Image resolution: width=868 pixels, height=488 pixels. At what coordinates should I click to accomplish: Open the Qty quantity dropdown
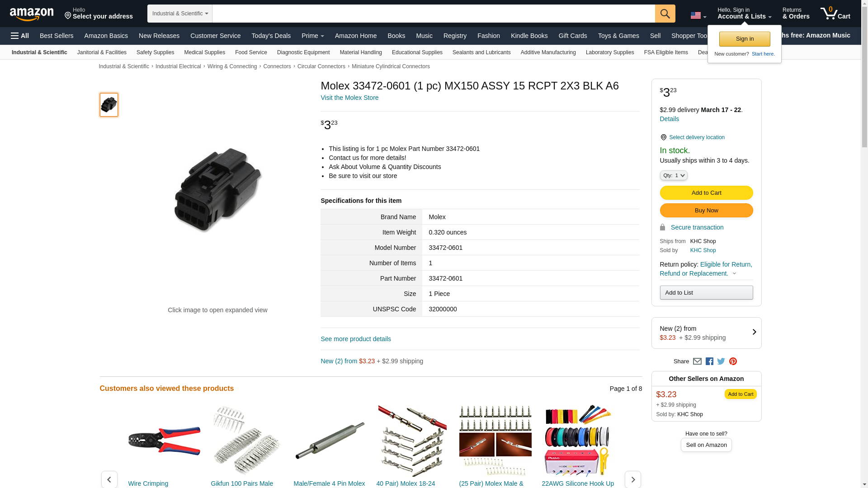pyautogui.click(x=674, y=175)
